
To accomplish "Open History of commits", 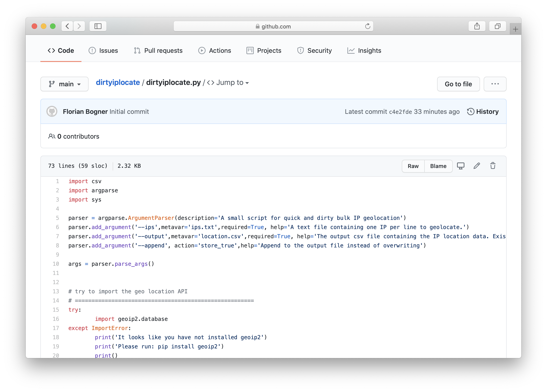I will point(483,112).
